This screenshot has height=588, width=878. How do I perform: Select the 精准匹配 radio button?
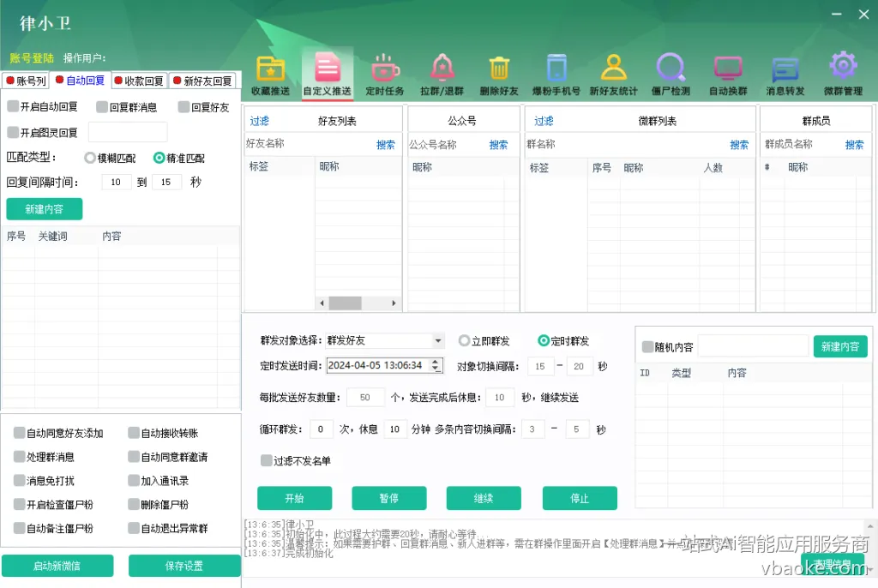[x=159, y=158]
